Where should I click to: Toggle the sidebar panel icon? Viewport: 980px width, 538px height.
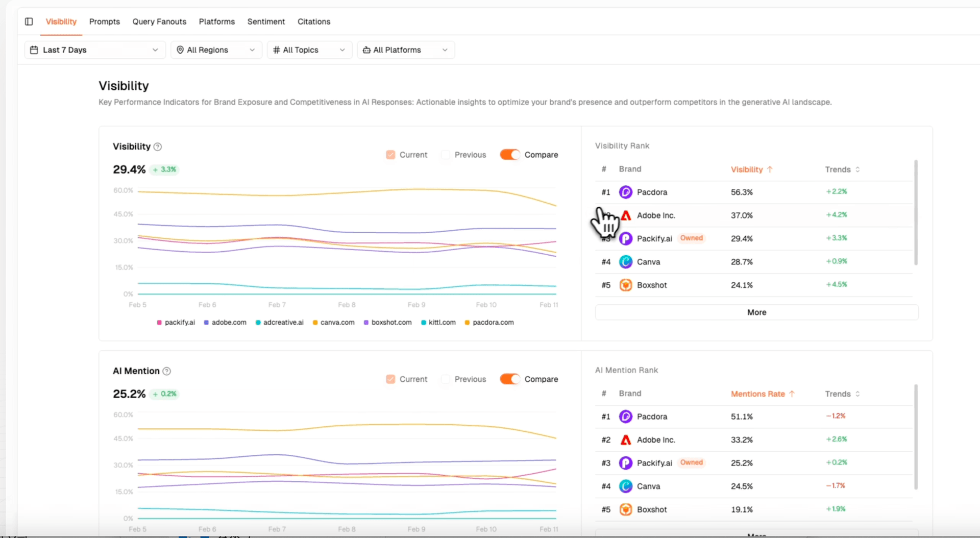[29, 21]
